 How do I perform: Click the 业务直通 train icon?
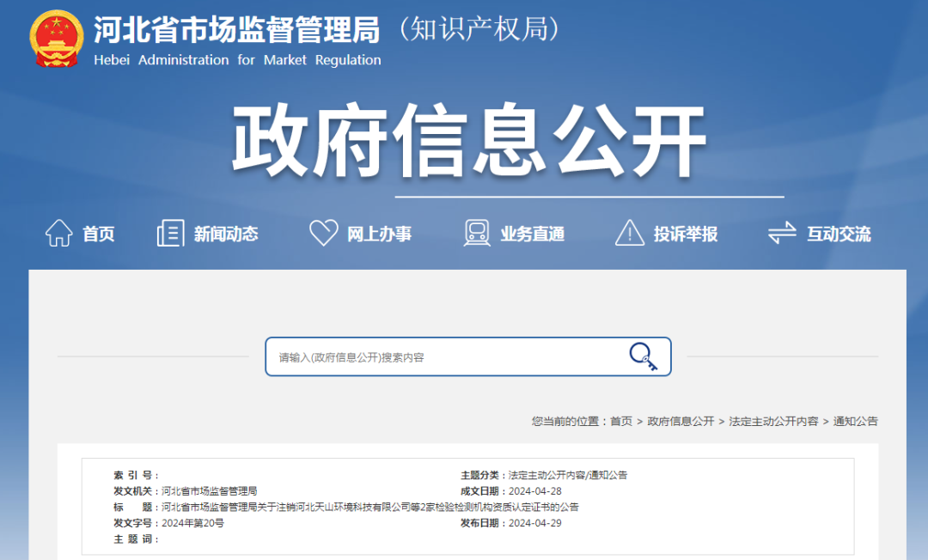[x=476, y=232]
